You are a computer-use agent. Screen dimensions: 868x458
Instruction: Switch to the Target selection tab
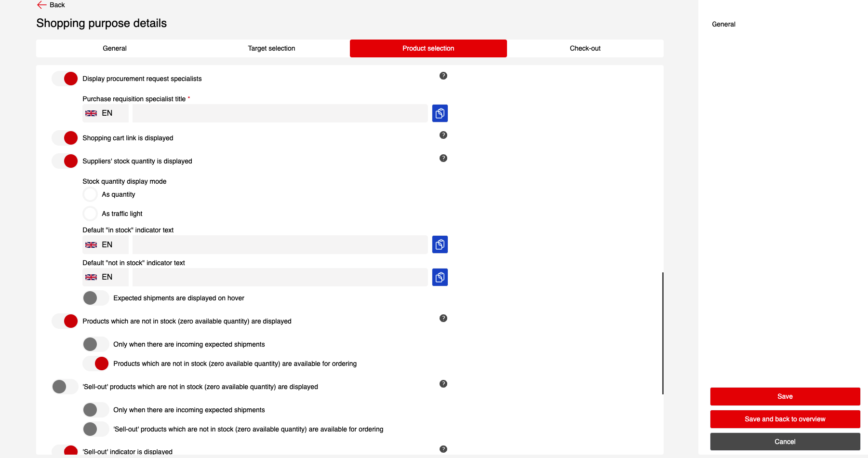tap(271, 48)
